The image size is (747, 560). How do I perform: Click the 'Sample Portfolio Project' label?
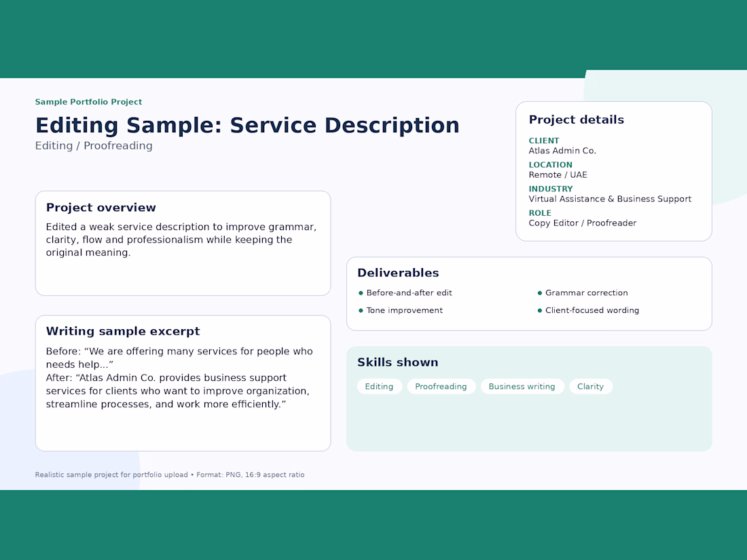[88, 102]
